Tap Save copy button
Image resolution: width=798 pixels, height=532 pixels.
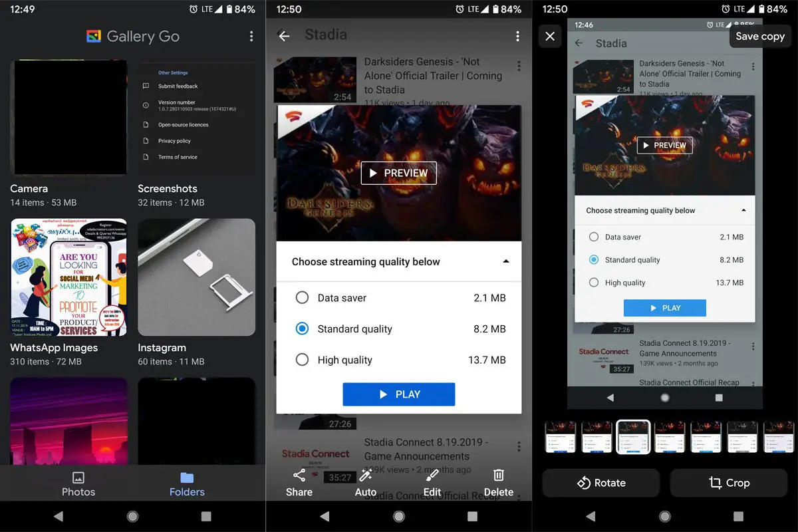pos(760,36)
